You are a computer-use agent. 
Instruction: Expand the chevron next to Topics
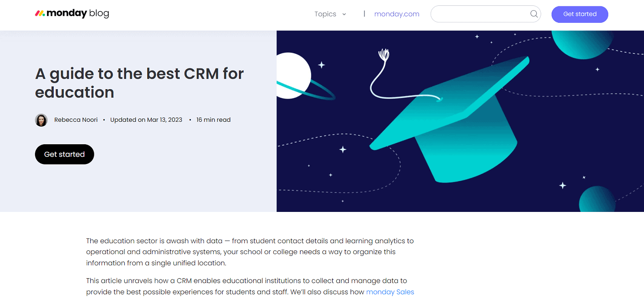344,14
